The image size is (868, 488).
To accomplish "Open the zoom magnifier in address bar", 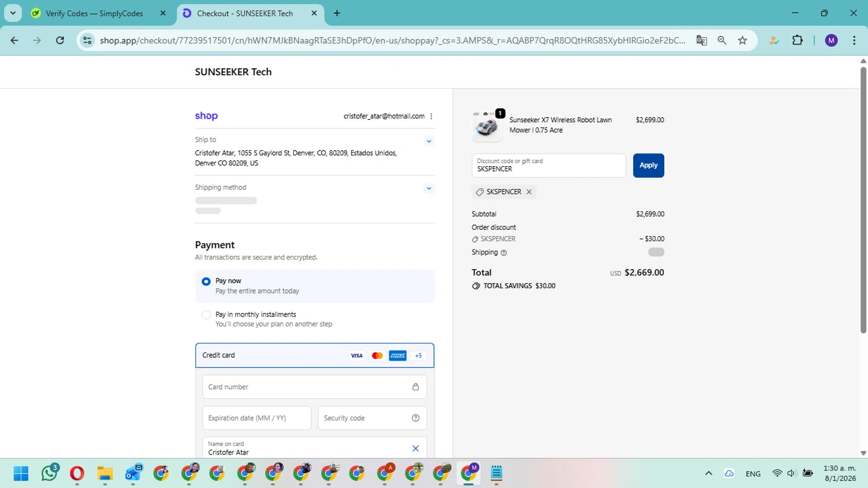I will click(722, 41).
